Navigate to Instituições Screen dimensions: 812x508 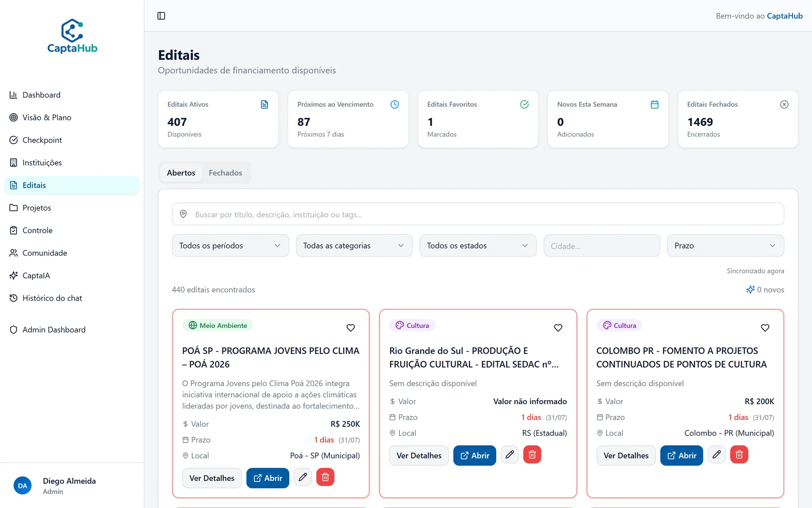click(x=72, y=163)
